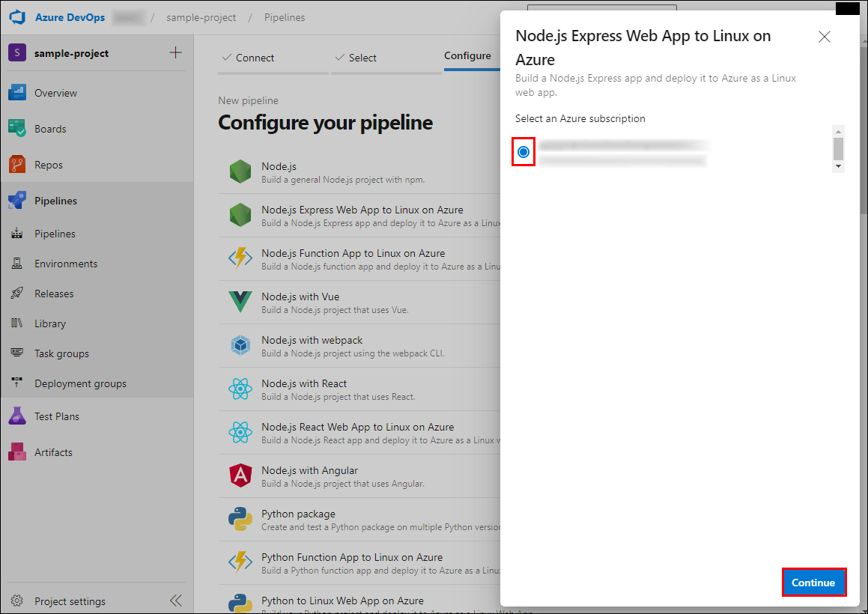868x614 pixels.
Task: Open the Test Plans flask icon
Action: pos(17,416)
